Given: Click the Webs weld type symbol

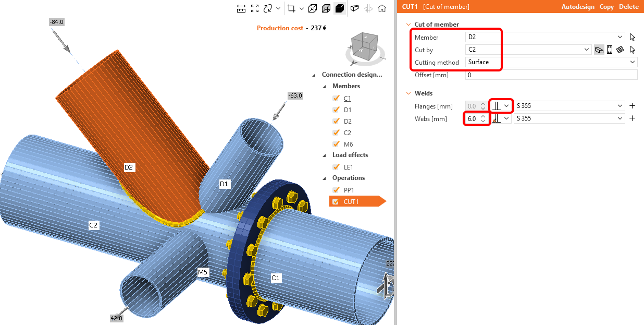Looking at the screenshot, I should (496, 118).
